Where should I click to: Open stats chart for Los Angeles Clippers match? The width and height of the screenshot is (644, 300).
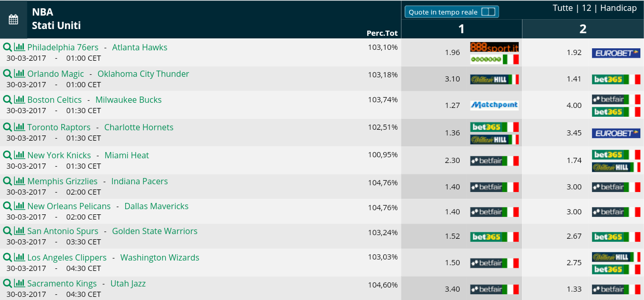(x=19, y=257)
